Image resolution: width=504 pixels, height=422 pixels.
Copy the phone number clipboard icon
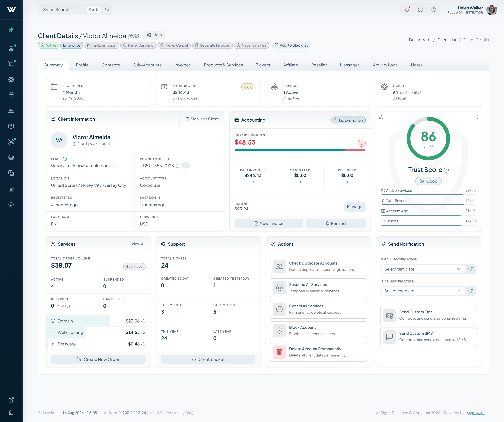(178, 166)
